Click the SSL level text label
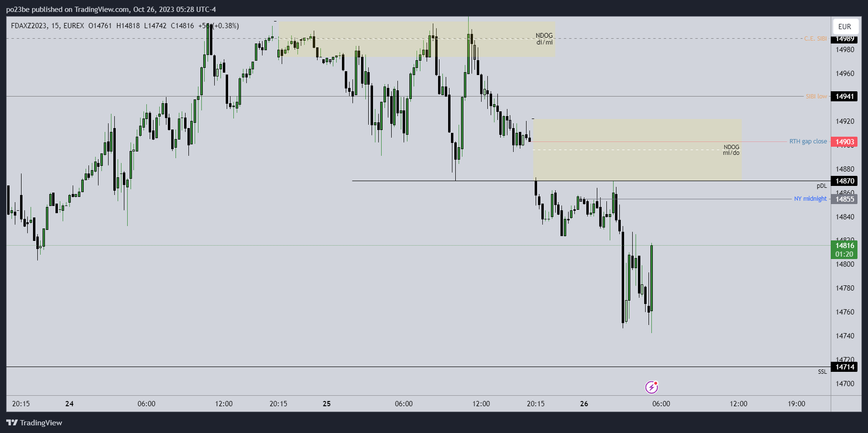This screenshot has width=868, height=433. (x=822, y=372)
